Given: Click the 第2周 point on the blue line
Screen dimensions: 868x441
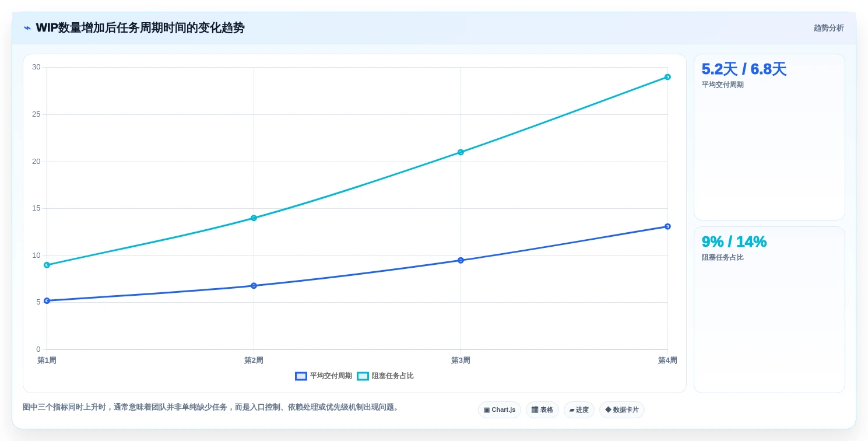Looking at the screenshot, I should 254,286.
